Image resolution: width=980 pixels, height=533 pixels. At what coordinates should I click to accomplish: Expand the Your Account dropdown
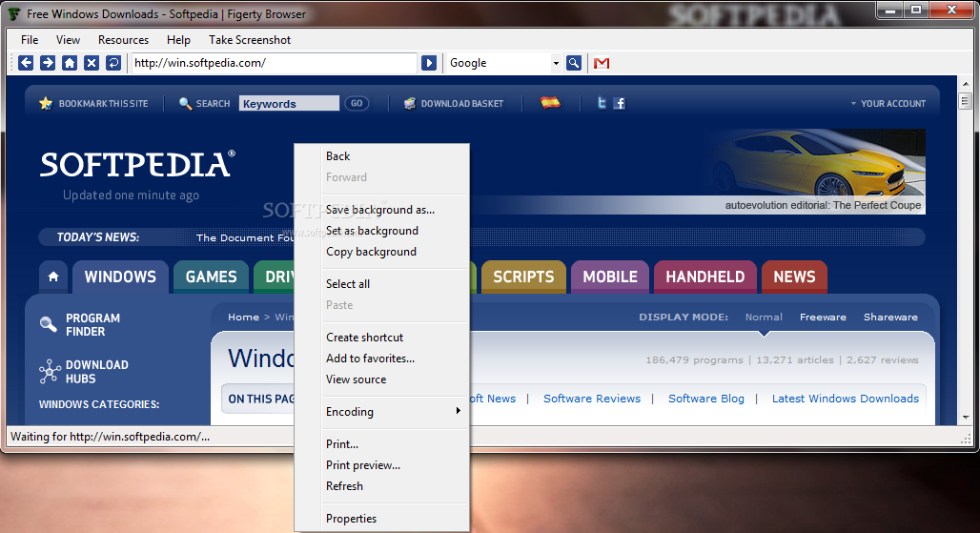888,103
